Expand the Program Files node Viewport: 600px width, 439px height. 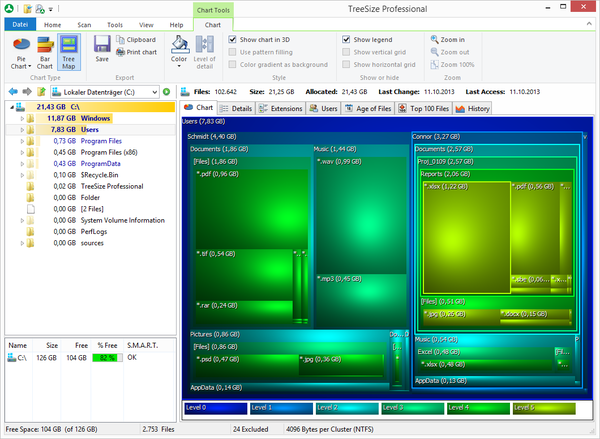pyautogui.click(x=22, y=141)
